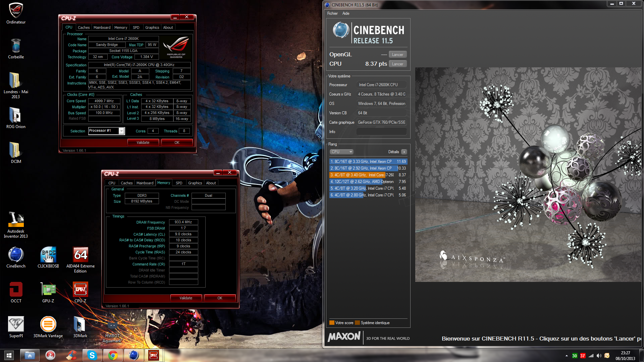The height and width of the screenshot is (362, 644).
Task: Open the ROG Orion desktop shortcut
Action: (x=16, y=118)
